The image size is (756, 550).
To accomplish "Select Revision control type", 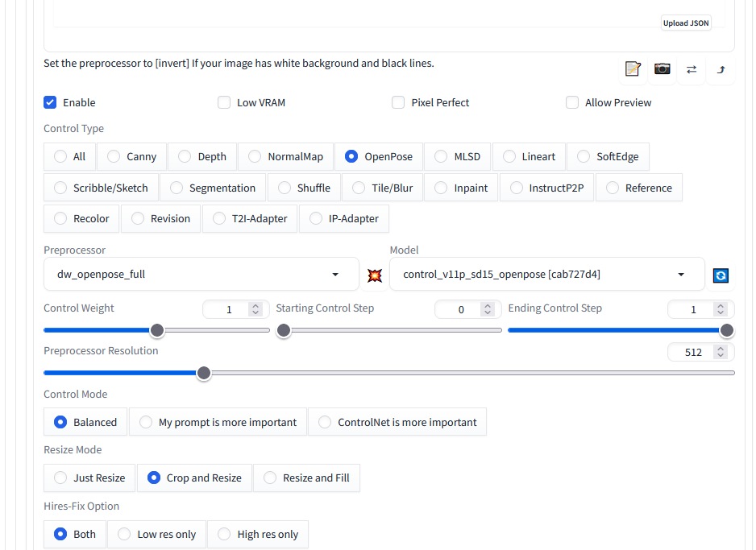I will [160, 219].
